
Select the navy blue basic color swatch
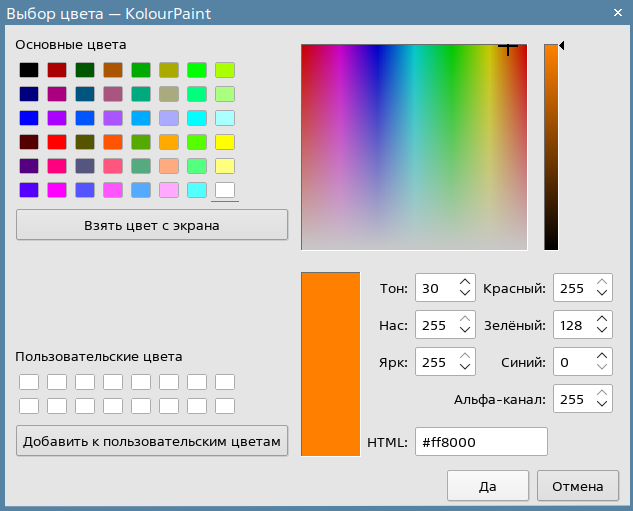[29, 94]
